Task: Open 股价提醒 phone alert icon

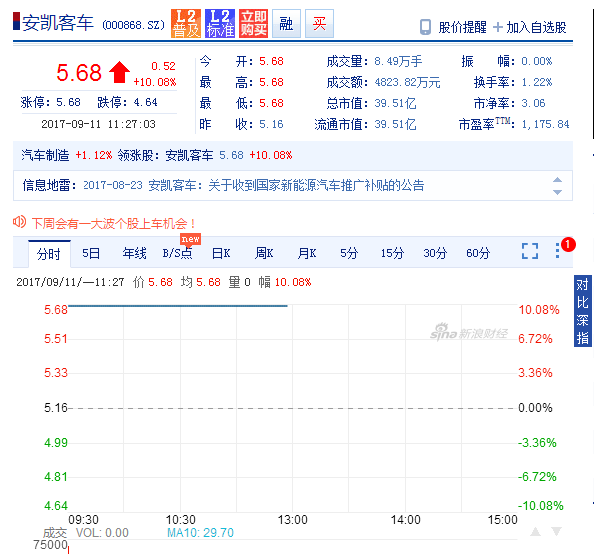Action: coord(425,27)
